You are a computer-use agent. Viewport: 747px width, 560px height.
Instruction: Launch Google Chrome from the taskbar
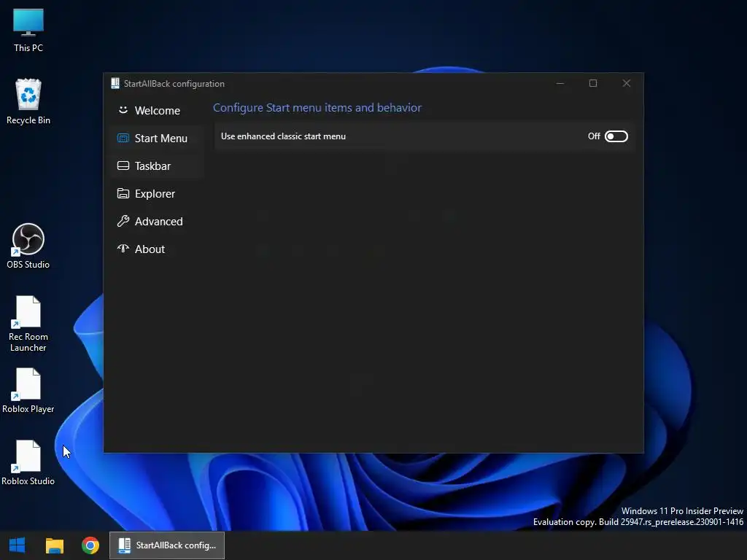(x=90, y=545)
